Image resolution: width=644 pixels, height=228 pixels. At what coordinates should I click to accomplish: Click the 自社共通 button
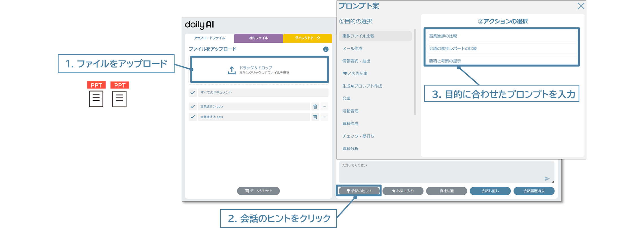tap(447, 191)
